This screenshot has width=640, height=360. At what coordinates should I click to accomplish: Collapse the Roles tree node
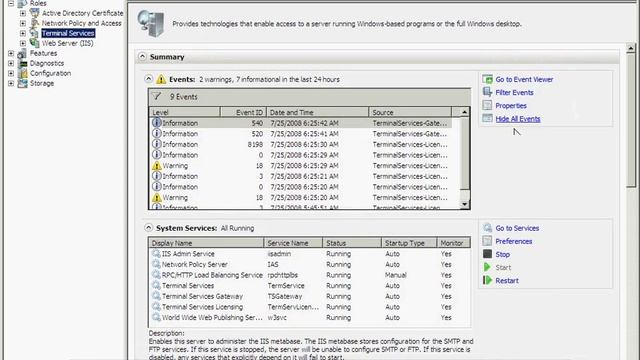[11, 3]
